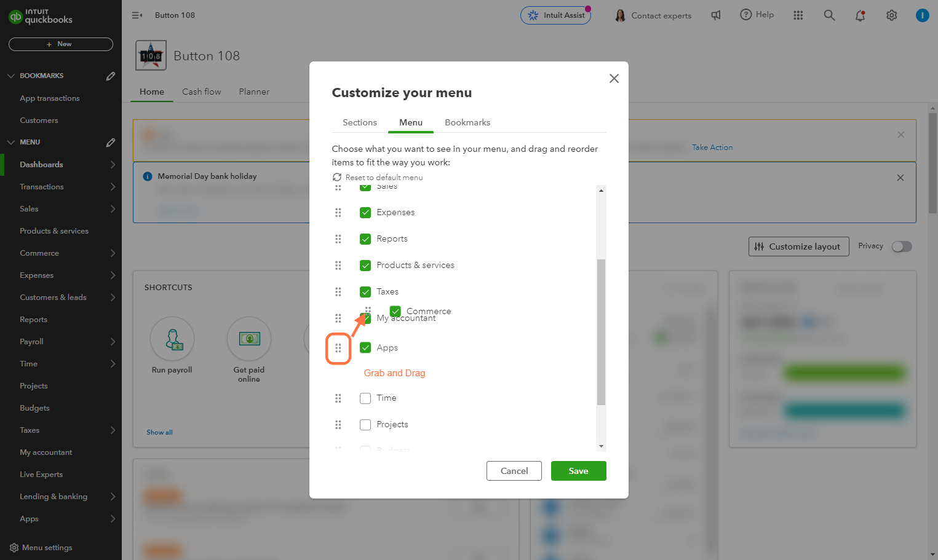Grab the drag handle beside Taxes
This screenshot has width=938, height=560.
(338, 292)
